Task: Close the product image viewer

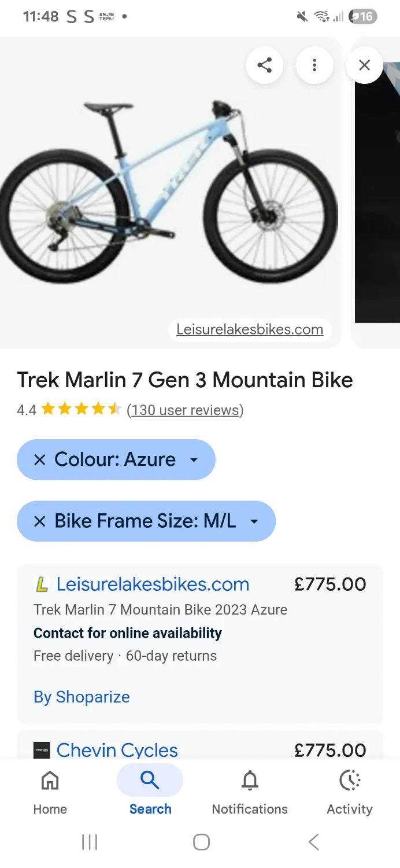Action: 364,65
